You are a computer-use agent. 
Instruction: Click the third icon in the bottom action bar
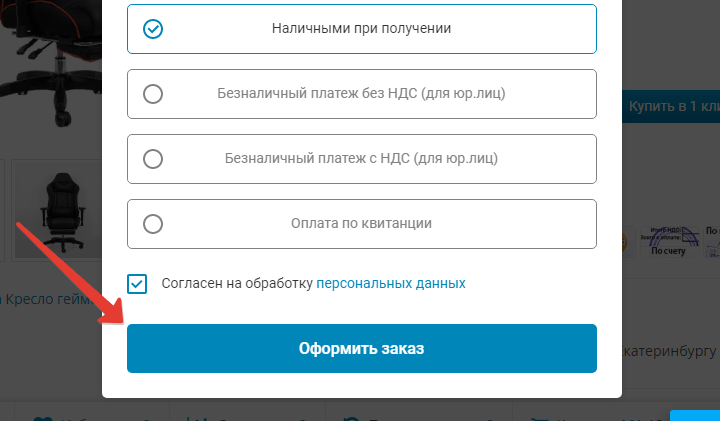pyautogui.click(x=350, y=417)
